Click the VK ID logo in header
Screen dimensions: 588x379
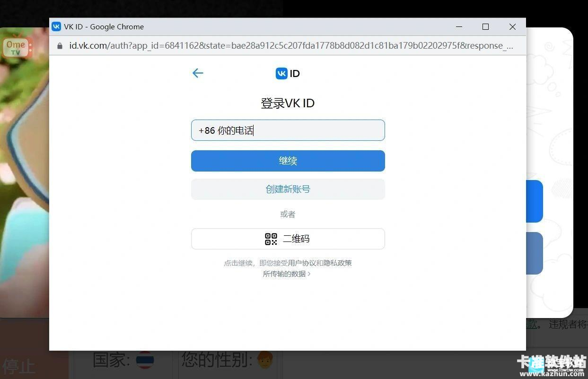[288, 73]
